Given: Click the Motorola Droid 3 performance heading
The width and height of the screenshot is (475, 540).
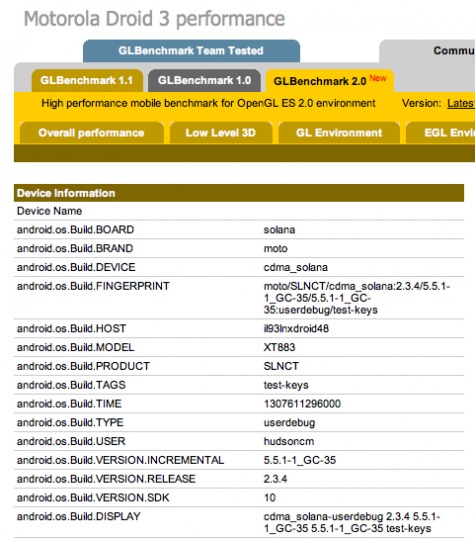Looking at the screenshot, I should tap(154, 19).
